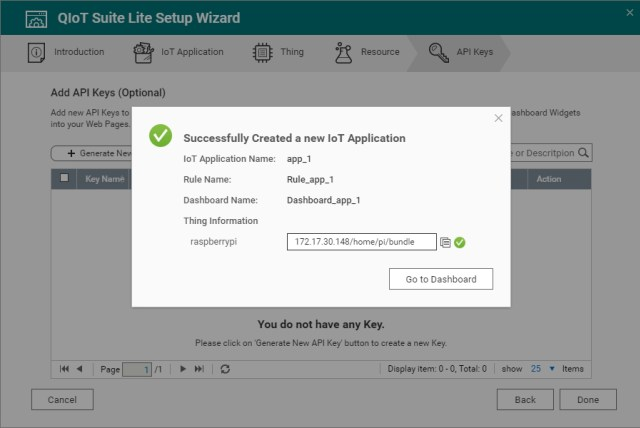Image resolution: width=640 pixels, height=428 pixels.
Task: Click the Key Name column header
Action: pyautogui.click(x=104, y=179)
